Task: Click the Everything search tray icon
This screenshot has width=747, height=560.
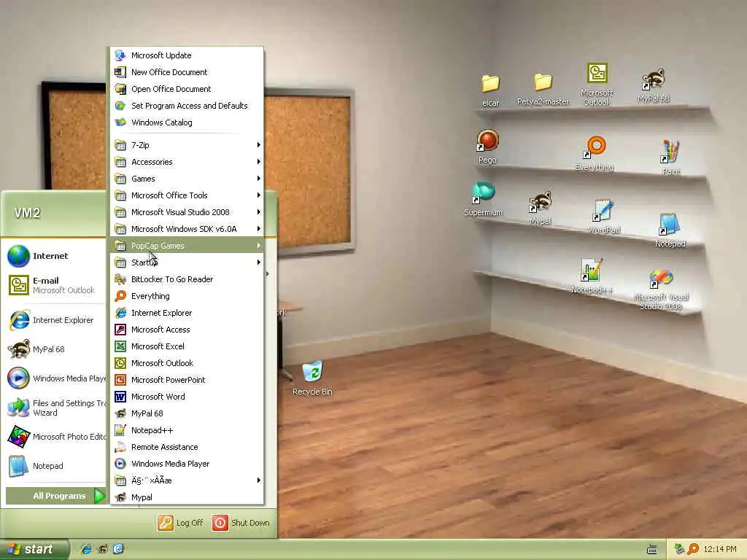Action: [693, 549]
